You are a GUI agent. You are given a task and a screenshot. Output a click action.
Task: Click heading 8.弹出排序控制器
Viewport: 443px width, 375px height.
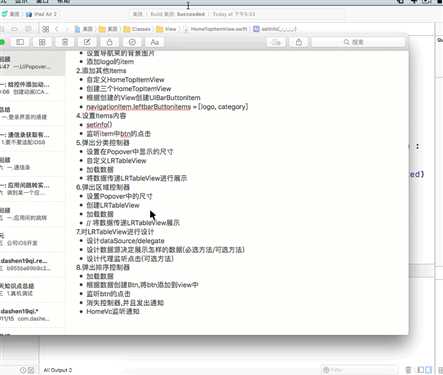tap(103, 267)
